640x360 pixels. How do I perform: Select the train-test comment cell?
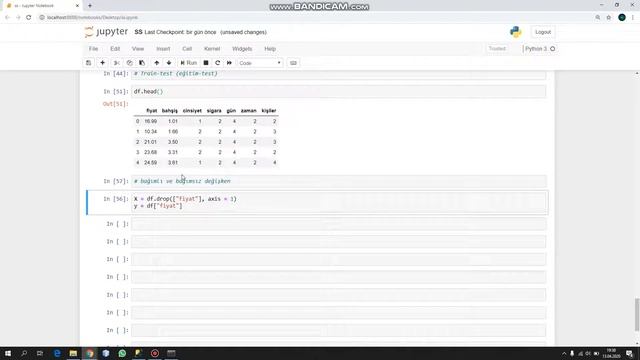point(339,74)
